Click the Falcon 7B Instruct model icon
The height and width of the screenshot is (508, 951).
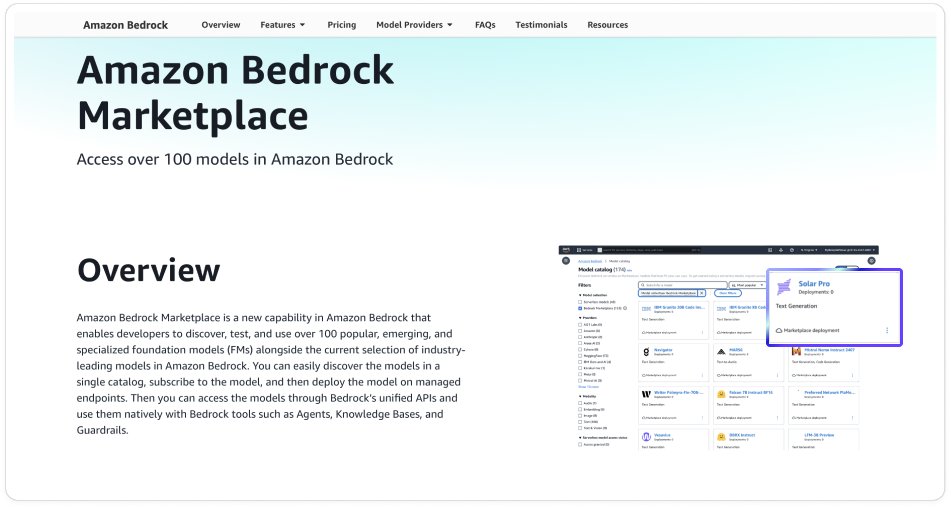pos(720,394)
